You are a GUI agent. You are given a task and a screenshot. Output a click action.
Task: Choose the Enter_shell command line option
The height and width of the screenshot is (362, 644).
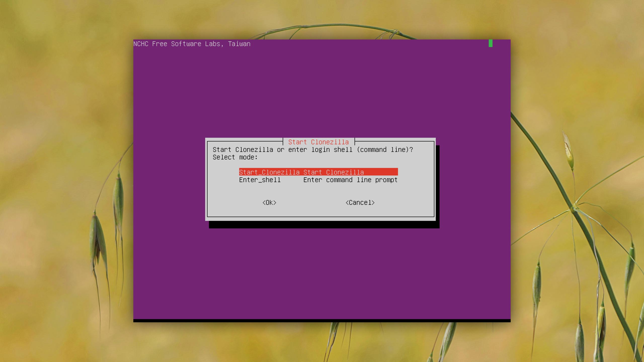pos(318,180)
